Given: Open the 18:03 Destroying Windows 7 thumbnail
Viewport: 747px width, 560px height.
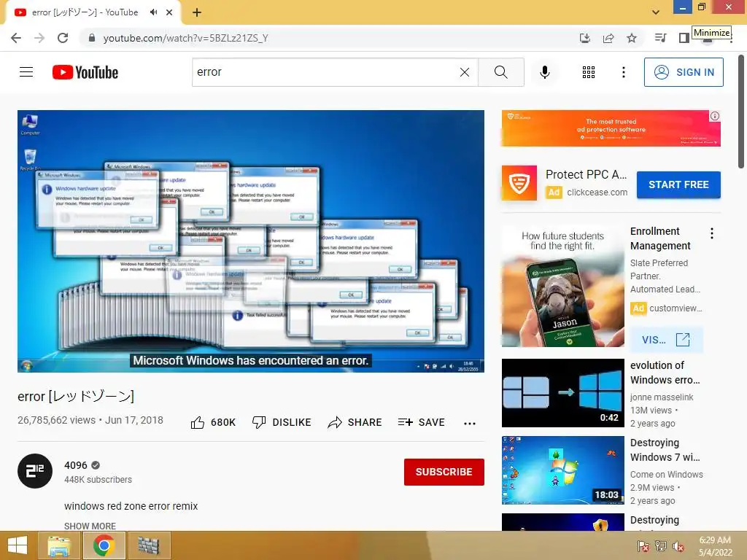Looking at the screenshot, I should (562, 470).
